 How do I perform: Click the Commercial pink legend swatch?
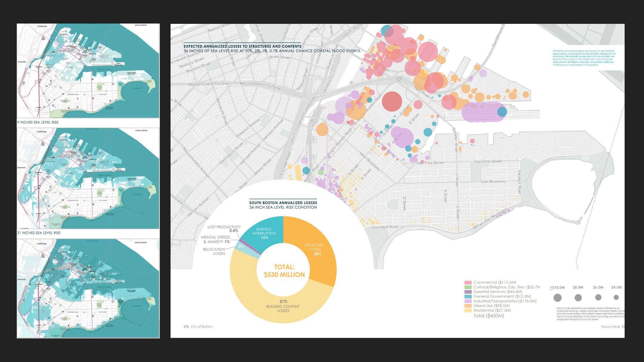click(x=468, y=282)
